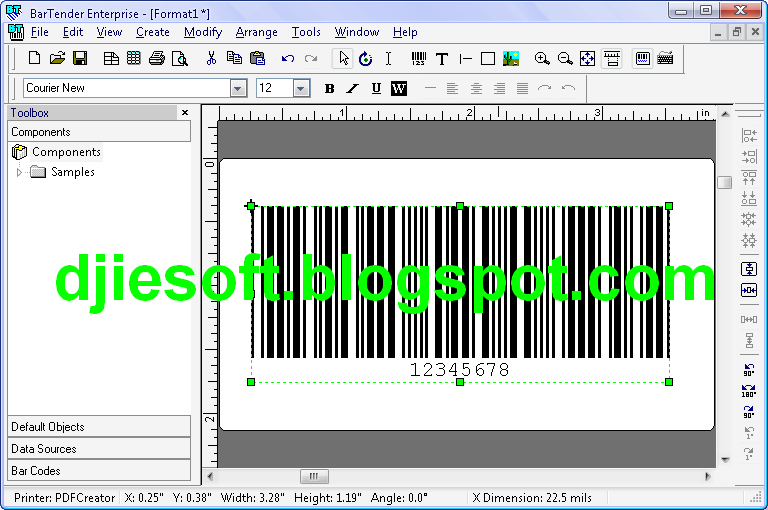Choose the text cursor I-beam tool

click(x=388, y=58)
